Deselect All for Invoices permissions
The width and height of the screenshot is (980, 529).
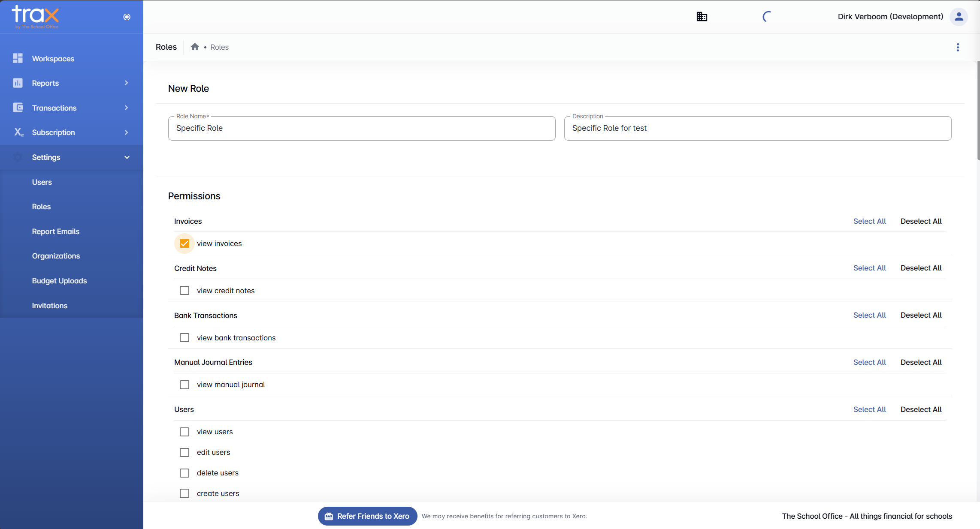(x=921, y=221)
